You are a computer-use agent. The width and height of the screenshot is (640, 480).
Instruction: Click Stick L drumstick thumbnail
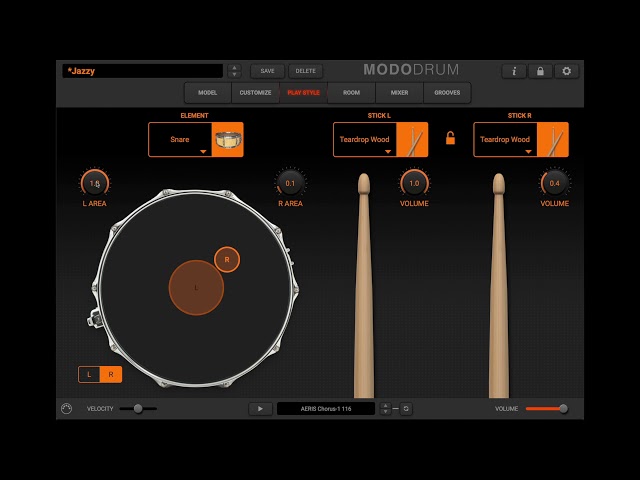(x=413, y=140)
